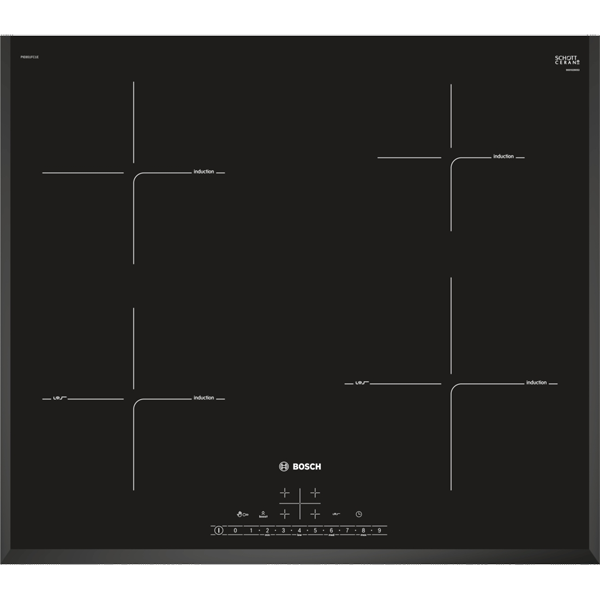Choose power level 5 on the scale
This screenshot has height=600, width=600.
click(x=315, y=530)
